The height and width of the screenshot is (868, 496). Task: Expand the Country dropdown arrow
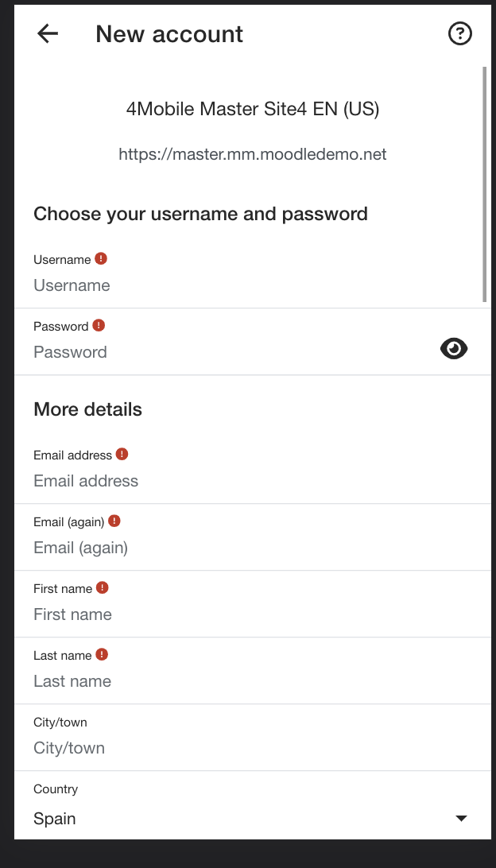click(x=461, y=819)
